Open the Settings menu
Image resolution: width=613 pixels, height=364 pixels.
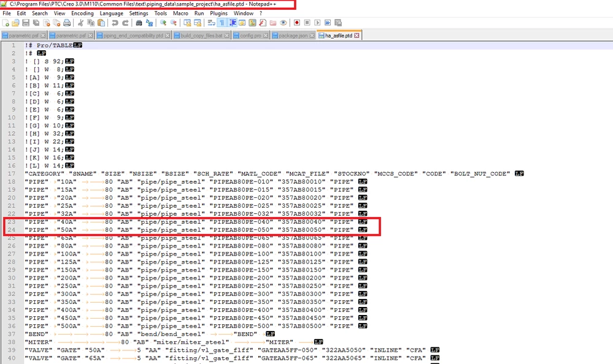coord(139,13)
